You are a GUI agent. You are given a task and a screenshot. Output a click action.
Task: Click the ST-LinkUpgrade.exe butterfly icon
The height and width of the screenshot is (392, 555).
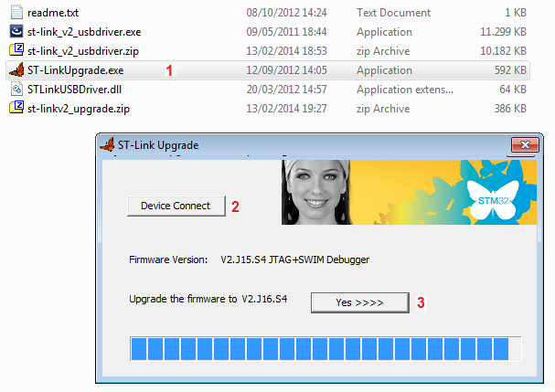click(x=16, y=69)
